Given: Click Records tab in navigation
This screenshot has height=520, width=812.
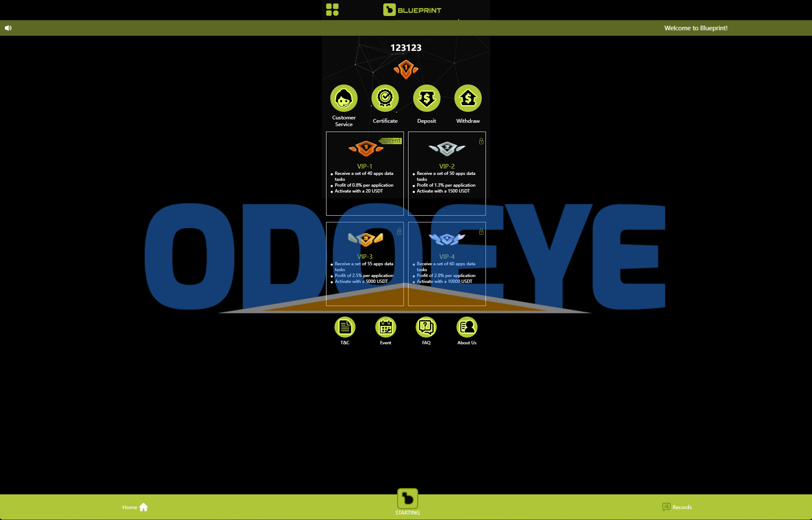Looking at the screenshot, I should tap(677, 507).
